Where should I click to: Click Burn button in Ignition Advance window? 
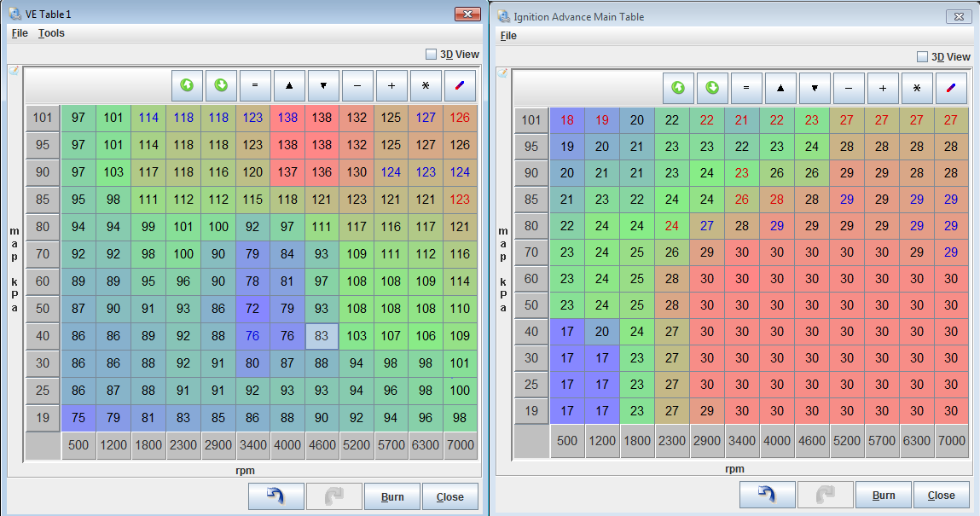(x=884, y=494)
